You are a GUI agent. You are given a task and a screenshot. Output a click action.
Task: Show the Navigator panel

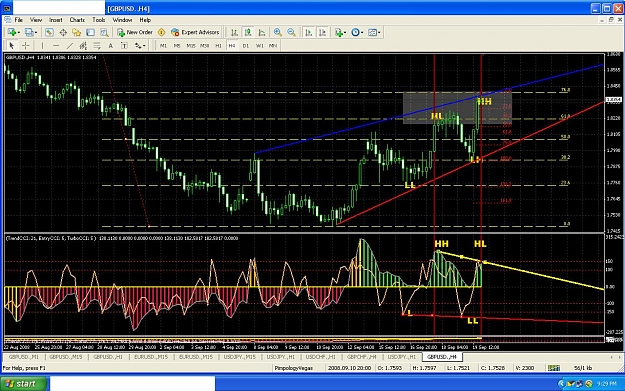(77, 32)
